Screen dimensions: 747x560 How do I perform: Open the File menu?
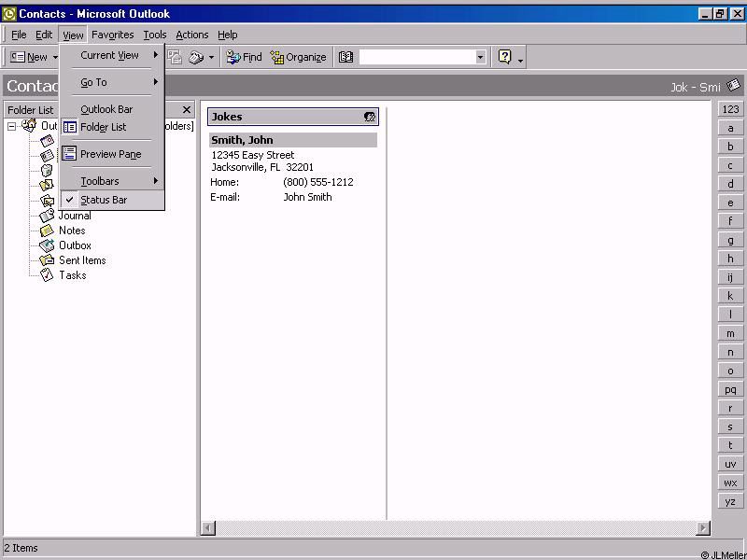click(x=19, y=35)
